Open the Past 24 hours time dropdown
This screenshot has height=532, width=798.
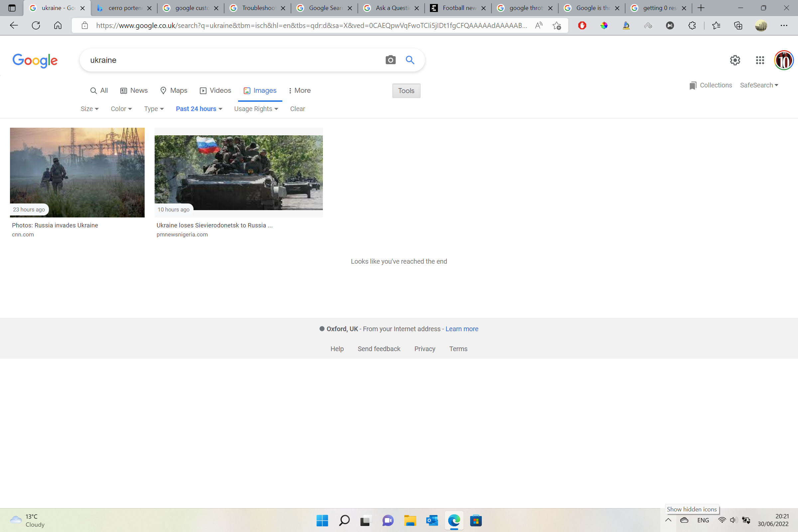tap(199, 109)
